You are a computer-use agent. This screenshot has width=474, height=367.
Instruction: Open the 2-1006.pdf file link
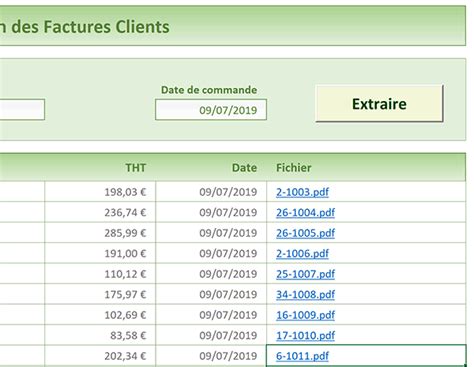[302, 254]
